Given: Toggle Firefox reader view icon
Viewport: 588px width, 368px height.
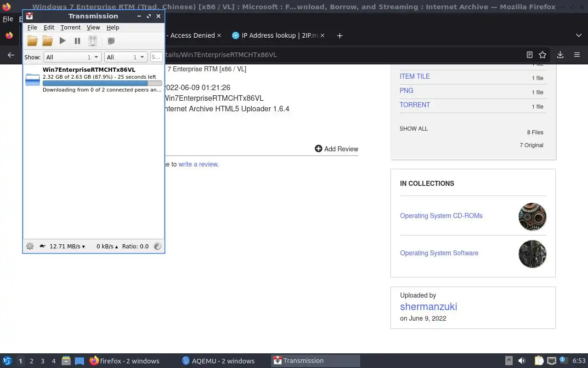Looking at the screenshot, I should (x=530, y=55).
